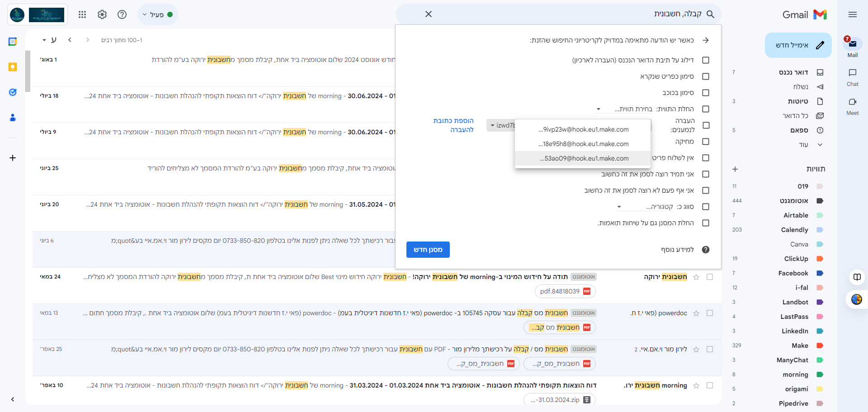Collapse the side panel arrow at bottom
The image size is (868, 412).
click(x=13, y=399)
